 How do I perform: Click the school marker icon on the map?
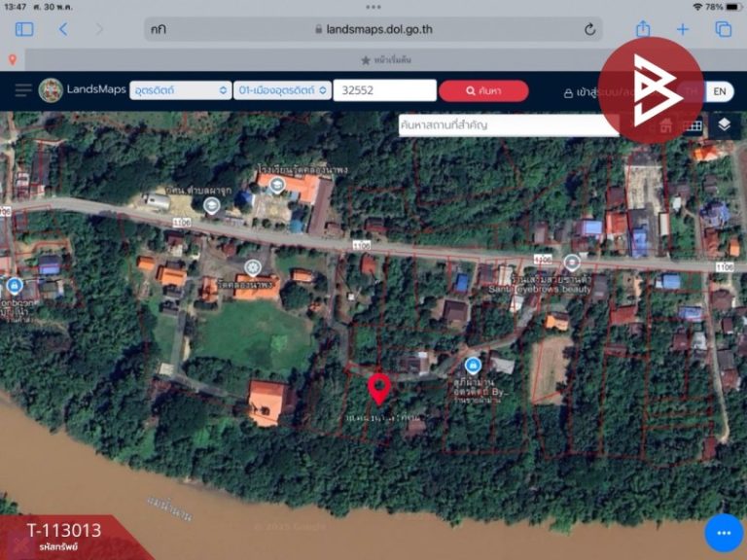277,186
